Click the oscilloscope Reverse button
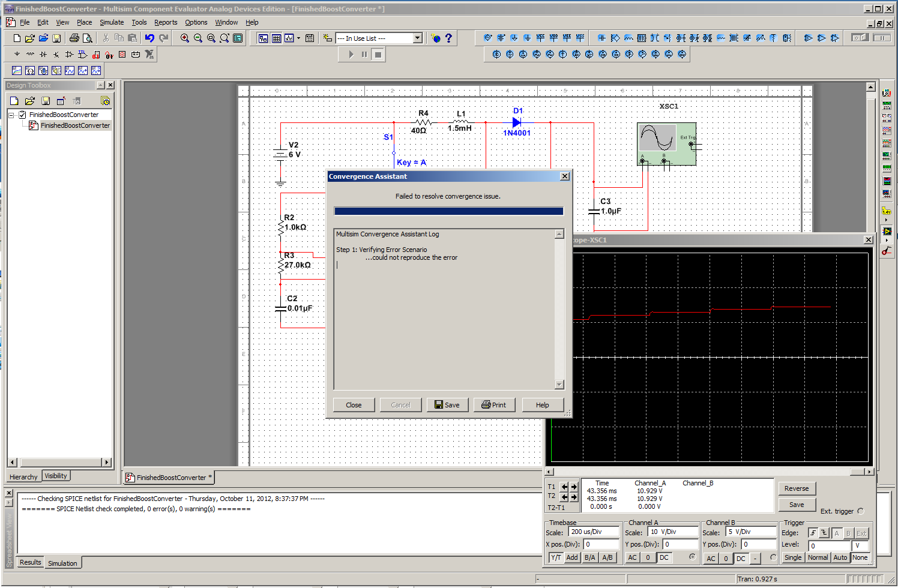The height and width of the screenshot is (588, 898). [797, 488]
